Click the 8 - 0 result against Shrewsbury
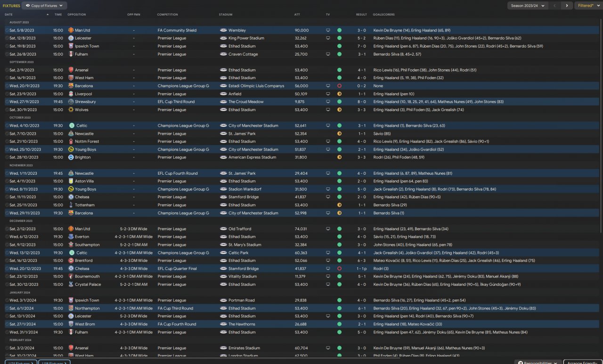 [x=361, y=102]
